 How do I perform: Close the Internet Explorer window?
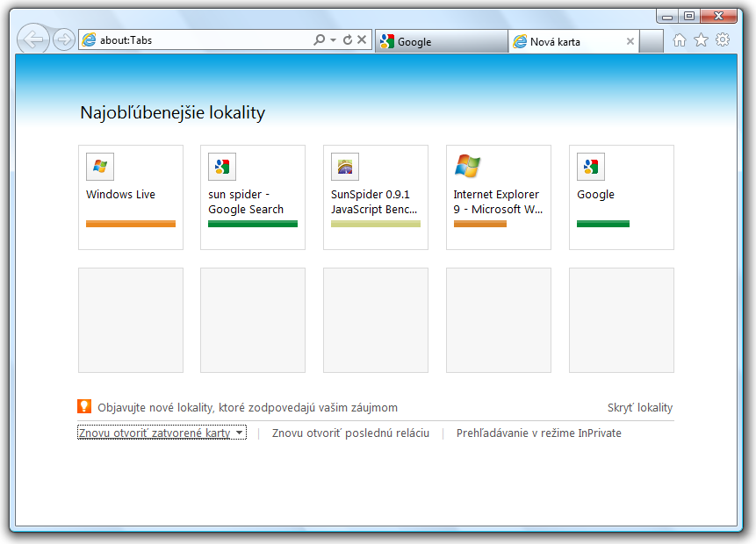tap(718, 17)
